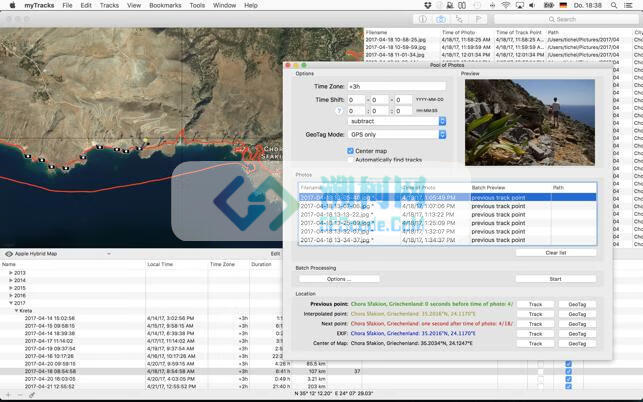Image resolution: width=643 pixels, height=402 pixels.
Task: Open the Bookmarks menu
Action: click(x=165, y=5)
